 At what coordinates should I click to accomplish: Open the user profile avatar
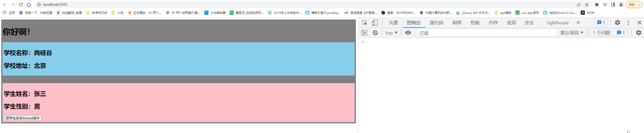pyautogui.click(x=621, y=5)
